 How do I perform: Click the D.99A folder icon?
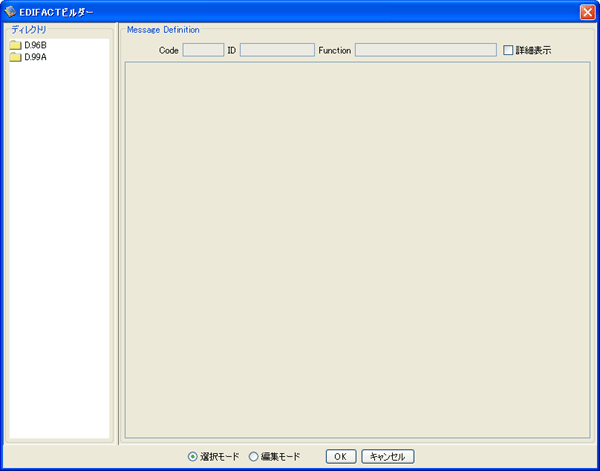coord(16,58)
